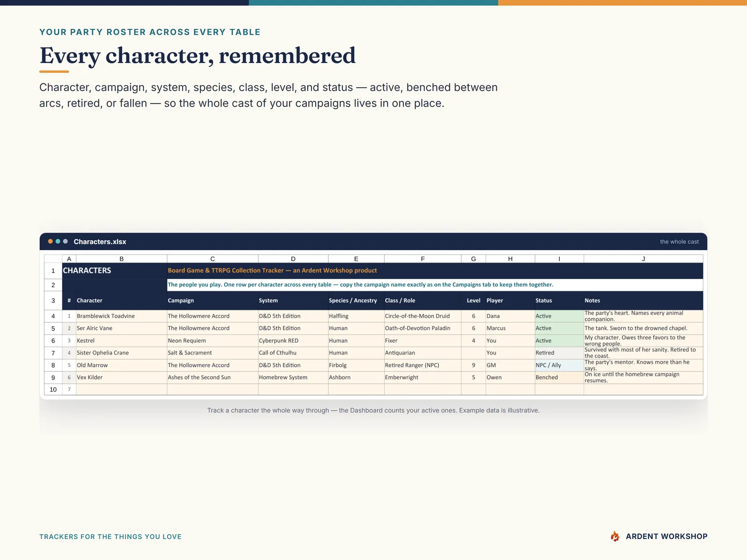The height and width of the screenshot is (560, 747).
Task: Select column header F
Action: tap(423, 259)
